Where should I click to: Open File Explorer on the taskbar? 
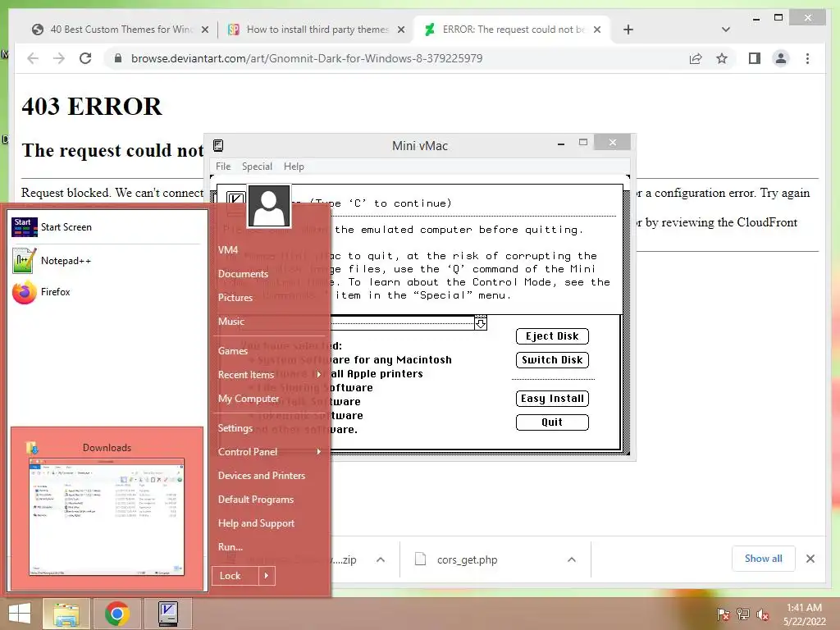[66, 614]
